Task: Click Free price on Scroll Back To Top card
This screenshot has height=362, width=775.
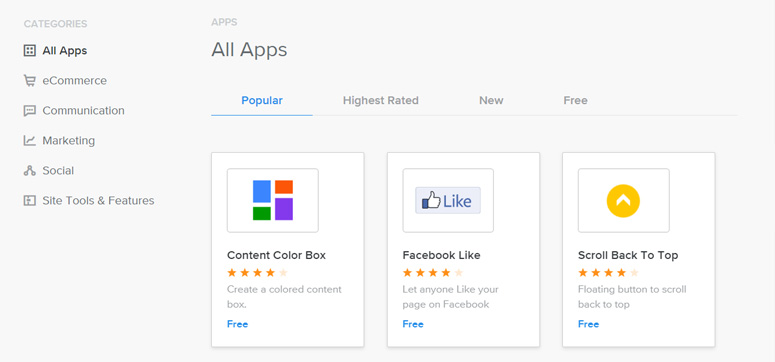Action: (588, 324)
